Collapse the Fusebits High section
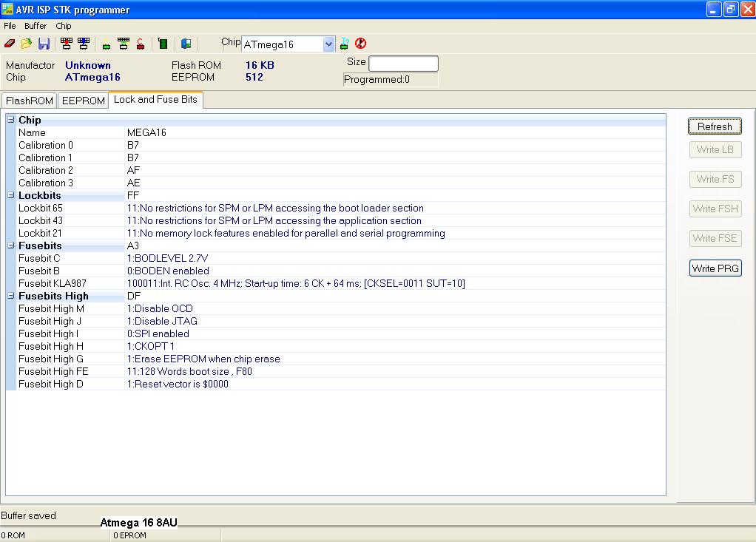The image size is (756, 542). (x=11, y=296)
